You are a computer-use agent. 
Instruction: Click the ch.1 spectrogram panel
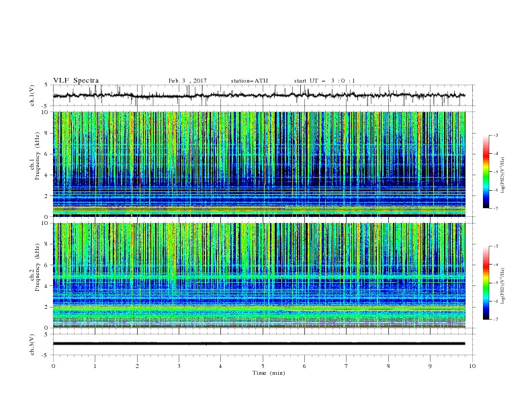click(259, 164)
